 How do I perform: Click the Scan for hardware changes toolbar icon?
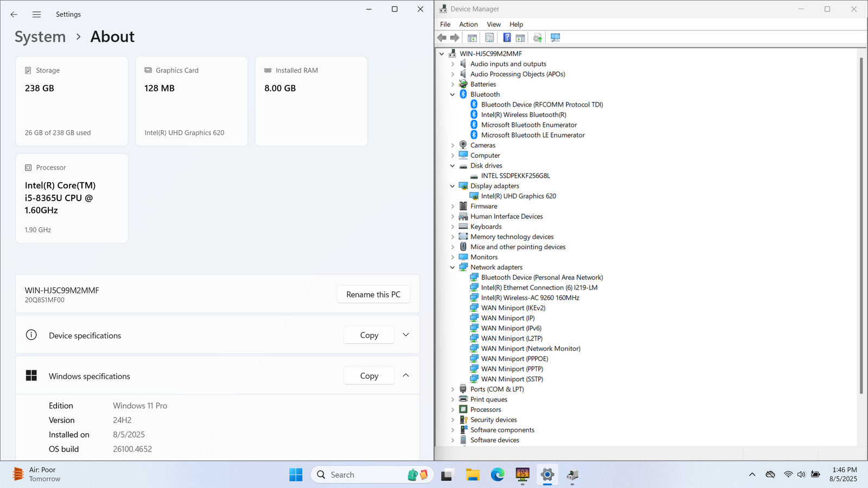click(555, 37)
